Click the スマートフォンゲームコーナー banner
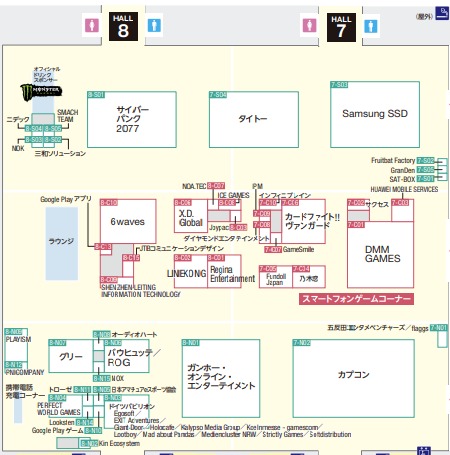 pyautogui.click(x=356, y=299)
